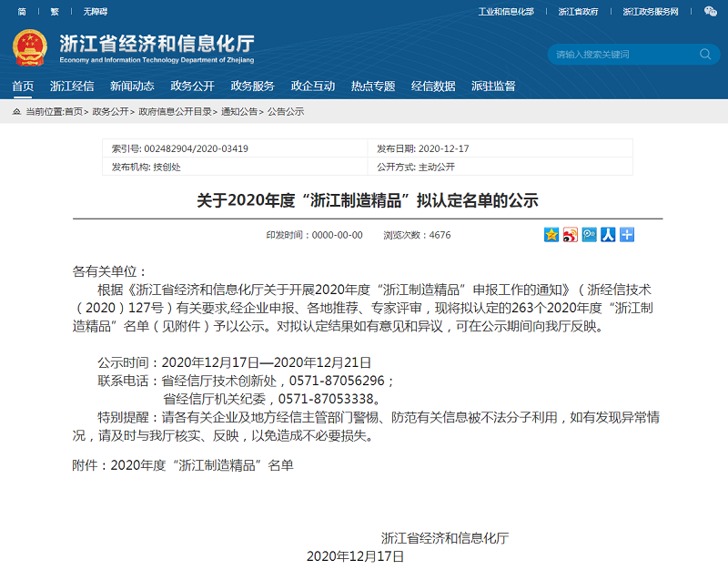Open 派驻监督 nav menu

493,86
